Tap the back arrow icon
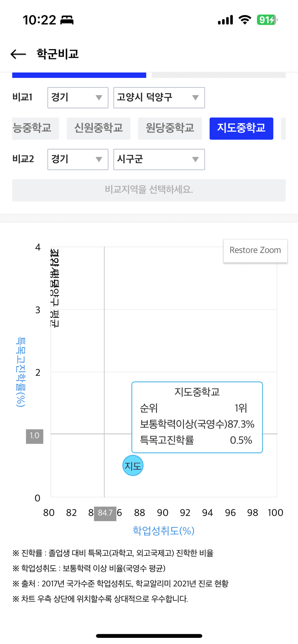Viewport: 298px width, 644px height. click(18, 54)
